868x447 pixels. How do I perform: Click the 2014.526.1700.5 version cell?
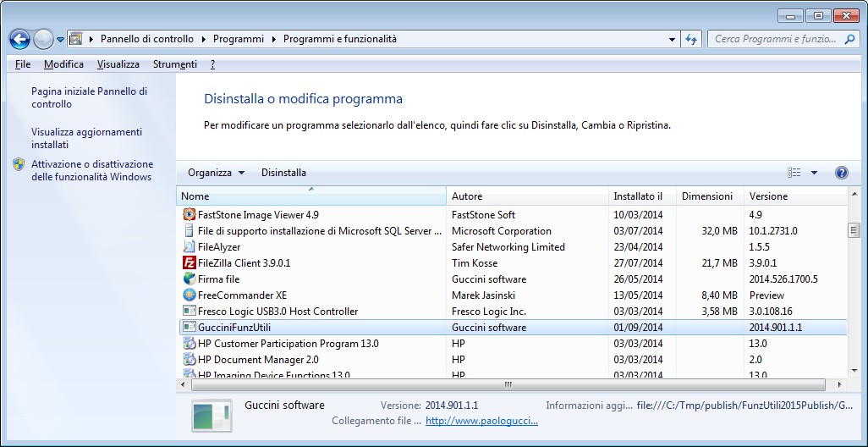pos(783,279)
